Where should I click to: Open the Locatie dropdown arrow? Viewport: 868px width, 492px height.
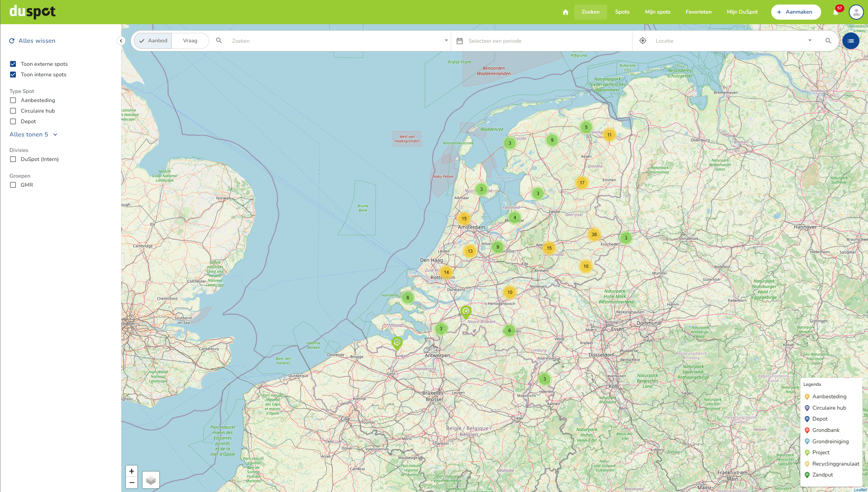[810, 40]
